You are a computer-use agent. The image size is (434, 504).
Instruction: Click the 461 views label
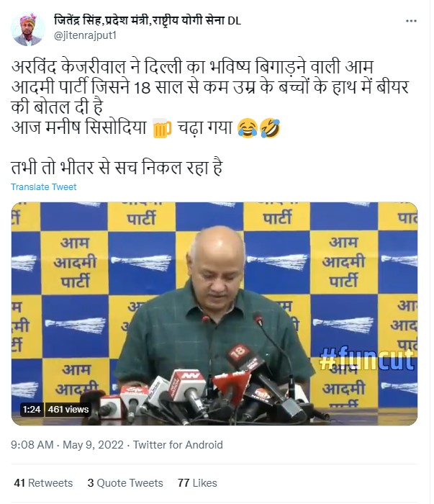point(68,410)
